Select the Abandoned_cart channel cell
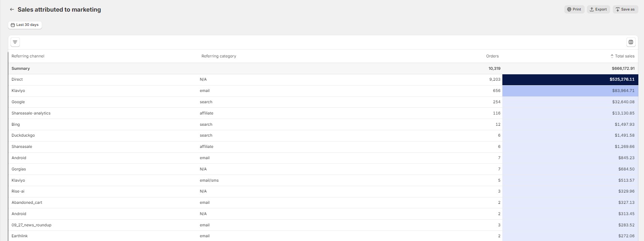Viewport: 644px width, 241px height. click(27, 202)
